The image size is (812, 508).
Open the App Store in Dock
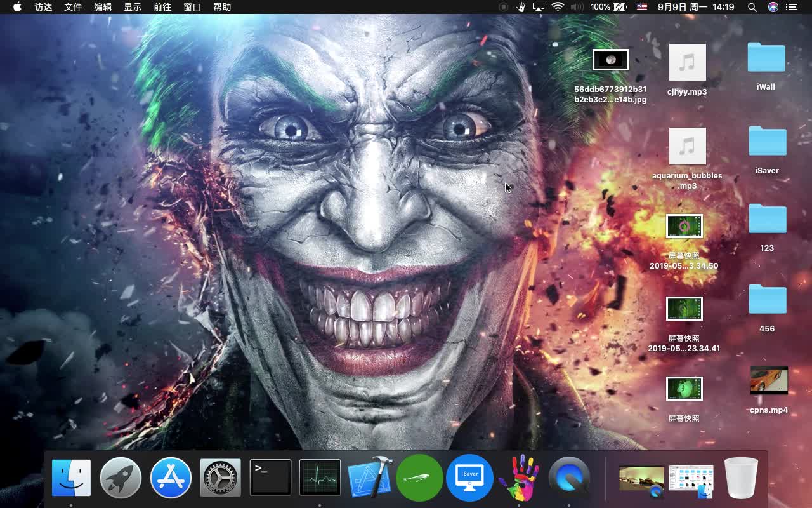(171, 478)
